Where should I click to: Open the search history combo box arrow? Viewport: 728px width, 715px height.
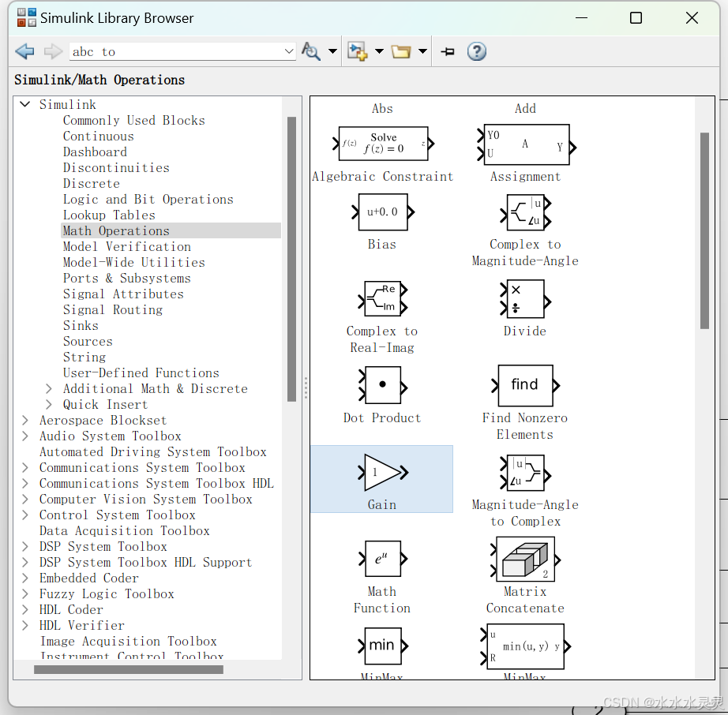289,51
